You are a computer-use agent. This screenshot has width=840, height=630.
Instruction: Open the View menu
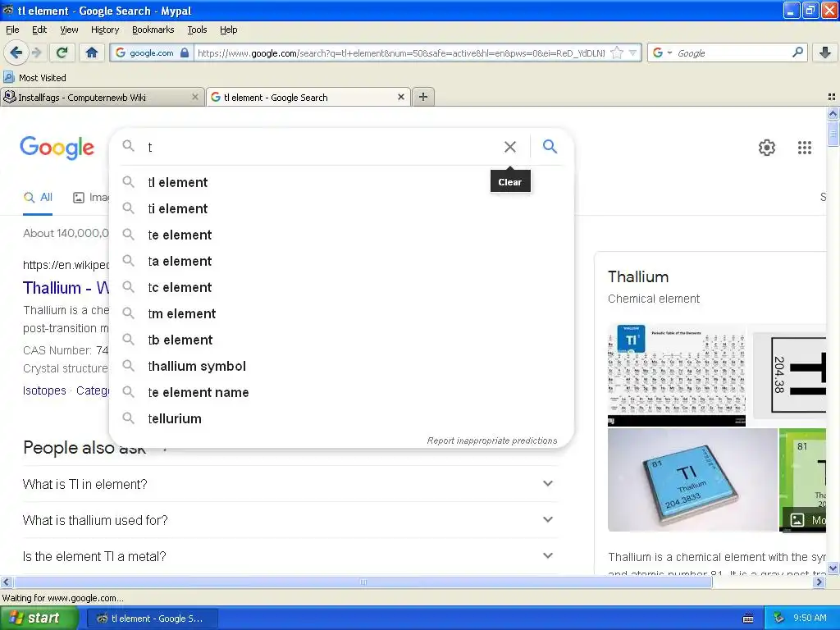[x=69, y=30]
